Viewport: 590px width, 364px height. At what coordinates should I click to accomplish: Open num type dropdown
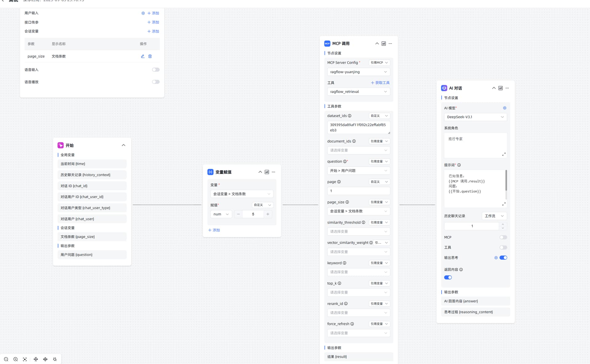click(x=221, y=214)
